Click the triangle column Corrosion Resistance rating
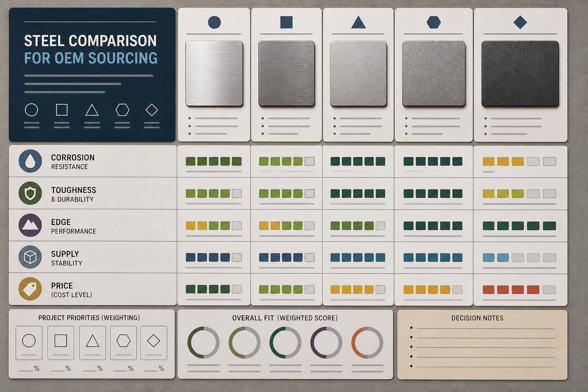 358,161
